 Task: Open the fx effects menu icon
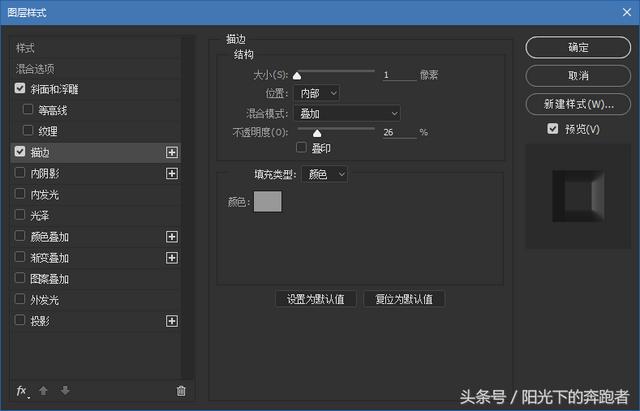click(22, 391)
